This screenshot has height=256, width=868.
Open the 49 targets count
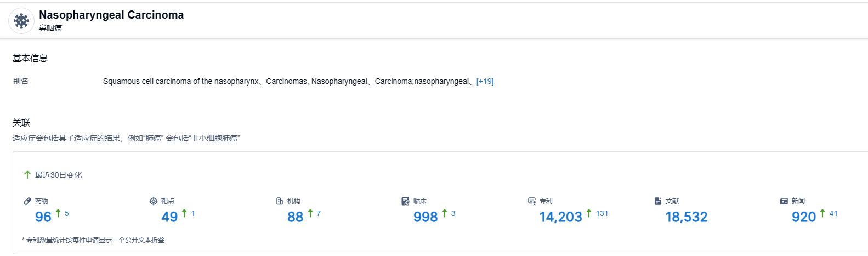(169, 217)
